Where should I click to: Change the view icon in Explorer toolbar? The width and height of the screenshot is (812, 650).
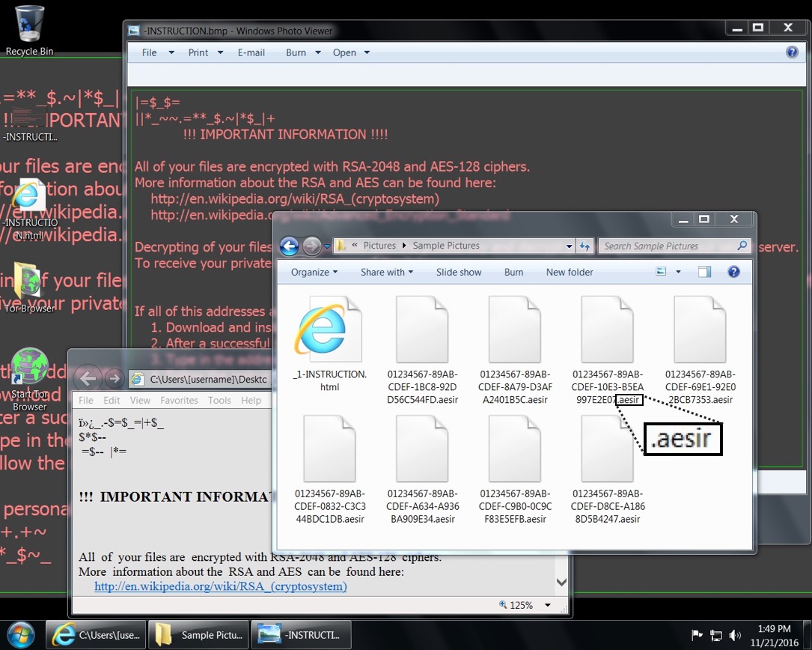pyautogui.click(x=661, y=272)
